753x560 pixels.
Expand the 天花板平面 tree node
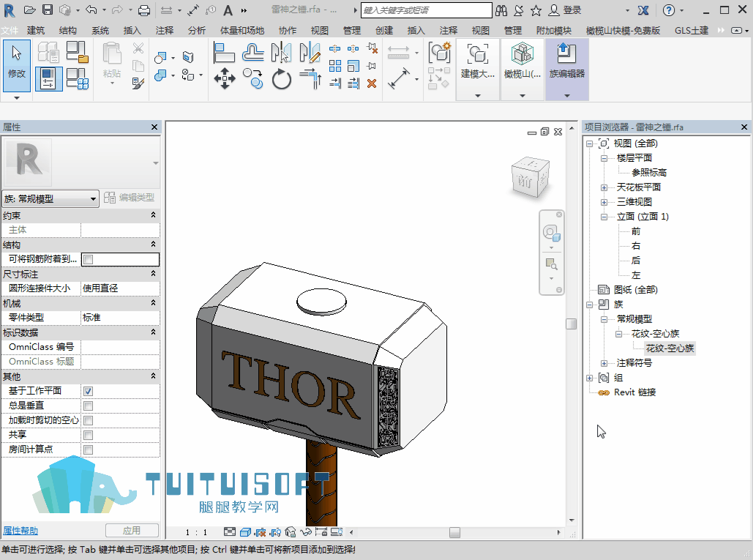604,187
